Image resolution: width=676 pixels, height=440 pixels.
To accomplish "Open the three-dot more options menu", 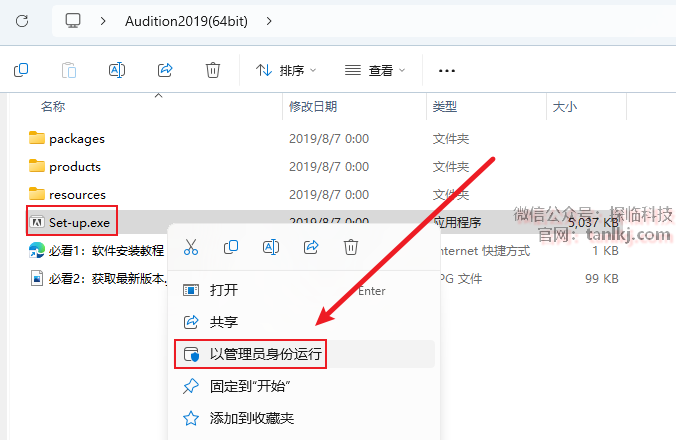I will pyautogui.click(x=447, y=70).
